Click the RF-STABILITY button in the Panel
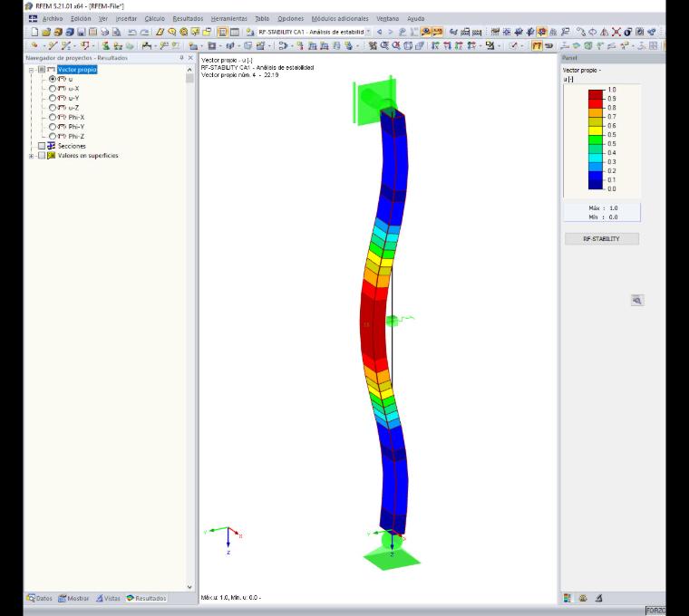This screenshot has height=616, width=689. 601,239
